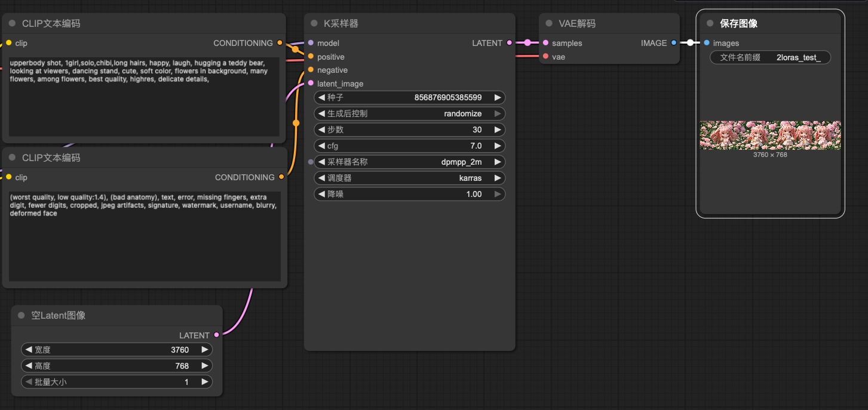Decrease the 种子 value with its left arrow
The height and width of the screenshot is (410, 868).
(321, 97)
